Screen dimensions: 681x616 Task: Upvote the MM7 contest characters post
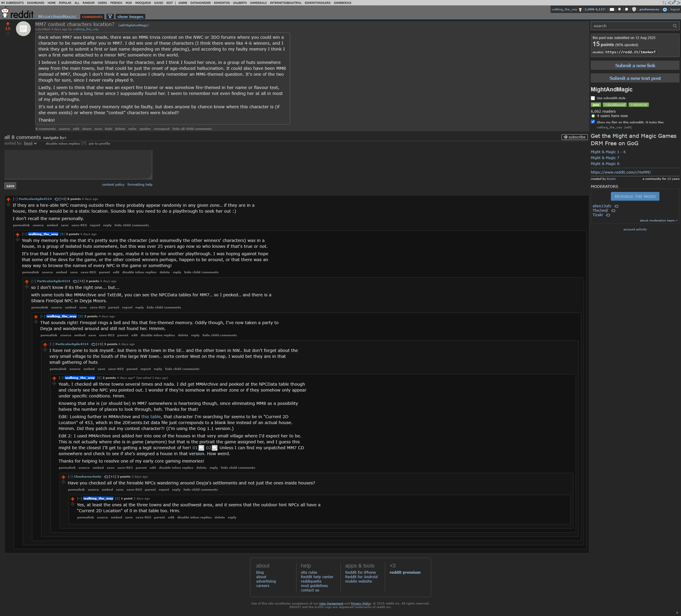coord(8,24)
